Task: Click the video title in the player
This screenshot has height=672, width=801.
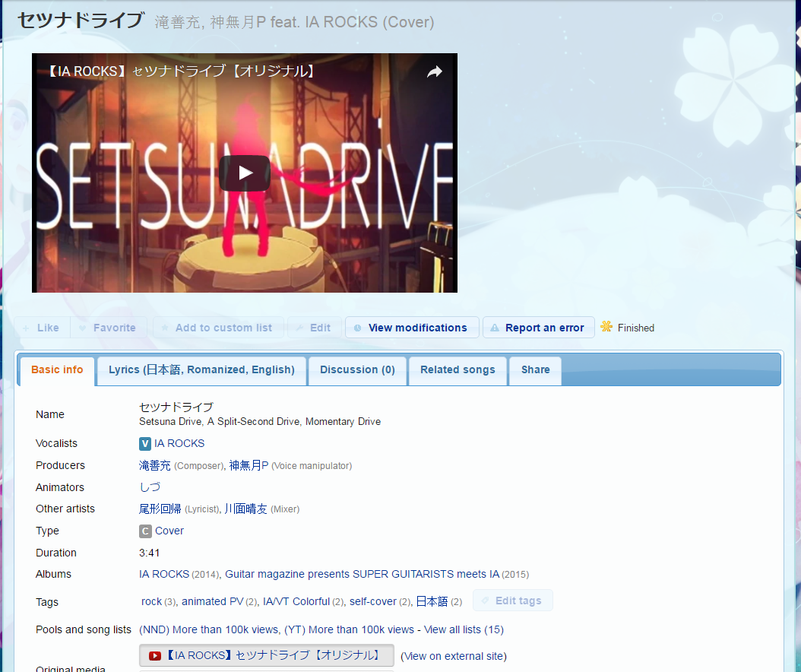Action: tap(182, 71)
